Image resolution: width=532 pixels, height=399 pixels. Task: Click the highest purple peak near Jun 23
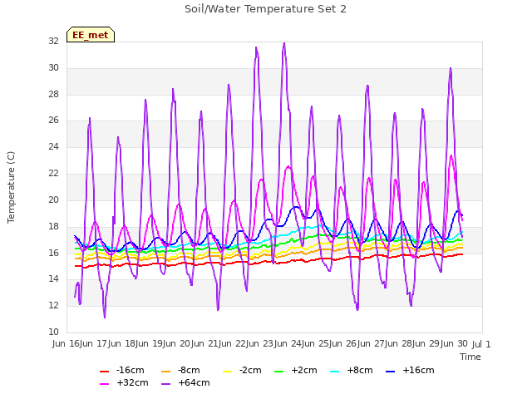pos(284,42)
